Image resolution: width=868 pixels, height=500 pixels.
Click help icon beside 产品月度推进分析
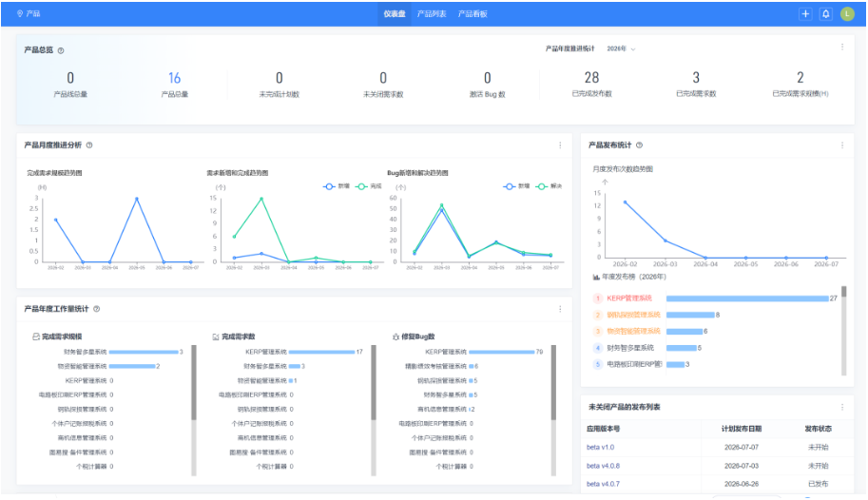[x=89, y=145]
